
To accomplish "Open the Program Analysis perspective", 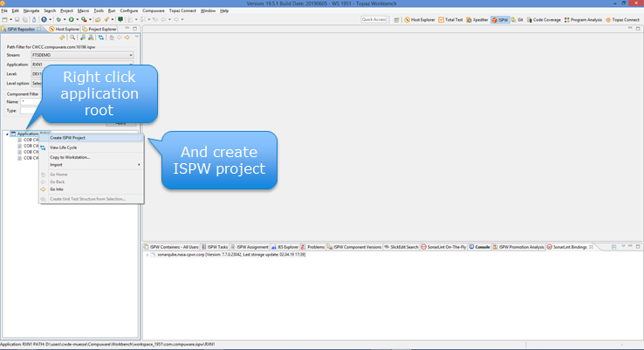I will click(583, 20).
